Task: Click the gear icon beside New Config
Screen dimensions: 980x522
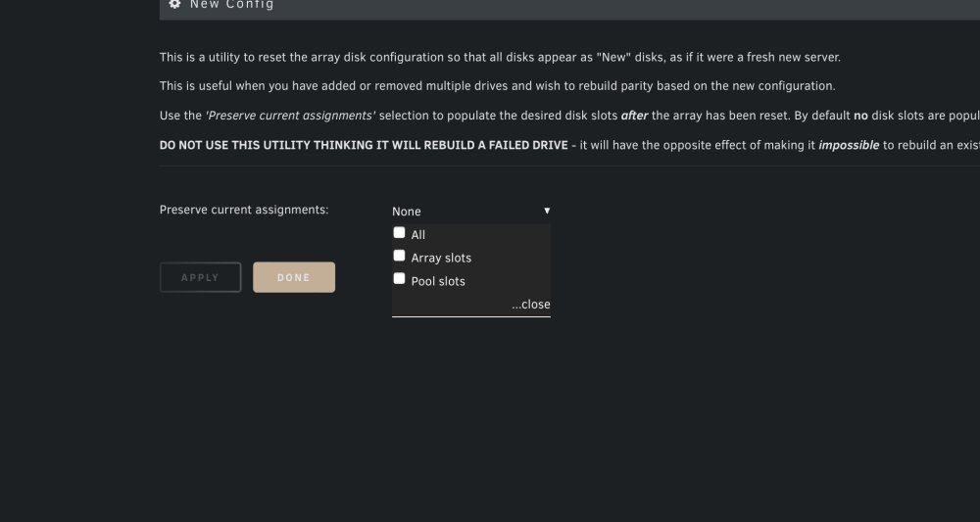Action: coord(175,4)
